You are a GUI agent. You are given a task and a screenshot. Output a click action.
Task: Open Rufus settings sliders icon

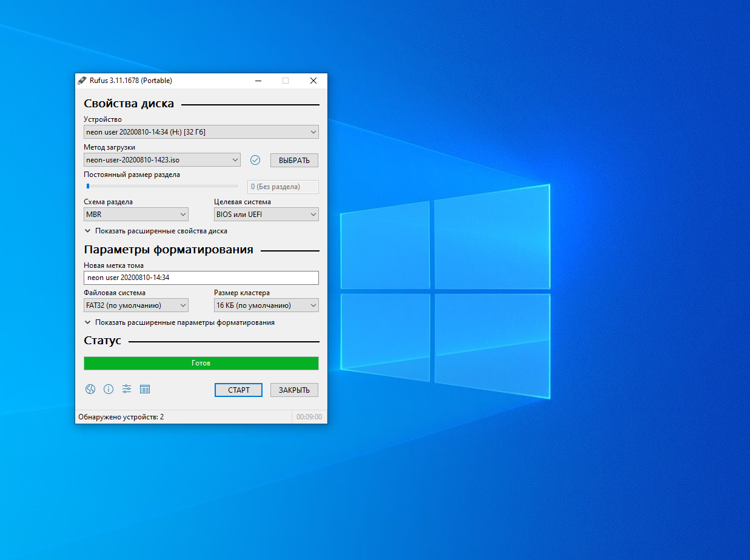pos(127,389)
